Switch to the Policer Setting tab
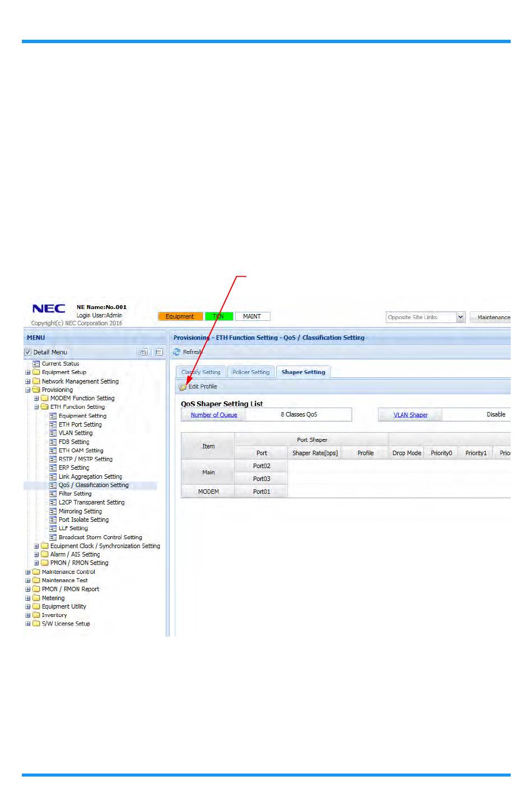The width and height of the screenshot is (532, 795). pyautogui.click(x=251, y=372)
